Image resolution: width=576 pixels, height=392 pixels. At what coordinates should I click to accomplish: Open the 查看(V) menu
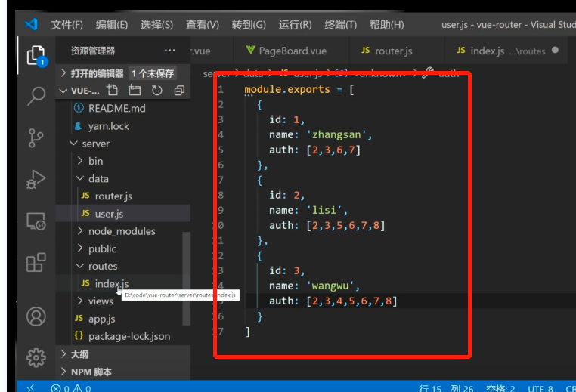[203, 25]
